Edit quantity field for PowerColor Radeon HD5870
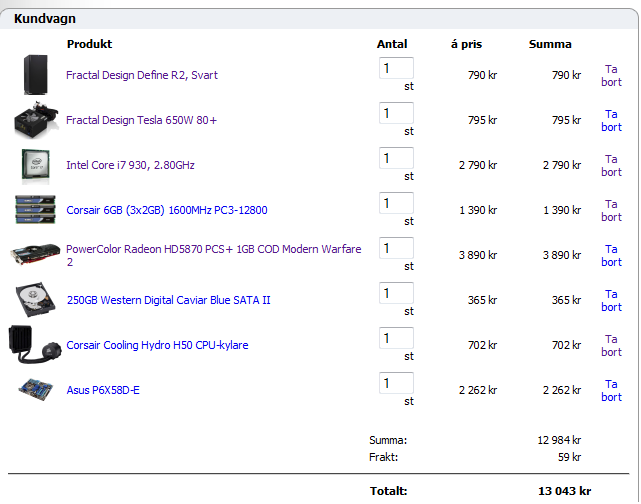641x504 pixels. click(x=396, y=249)
